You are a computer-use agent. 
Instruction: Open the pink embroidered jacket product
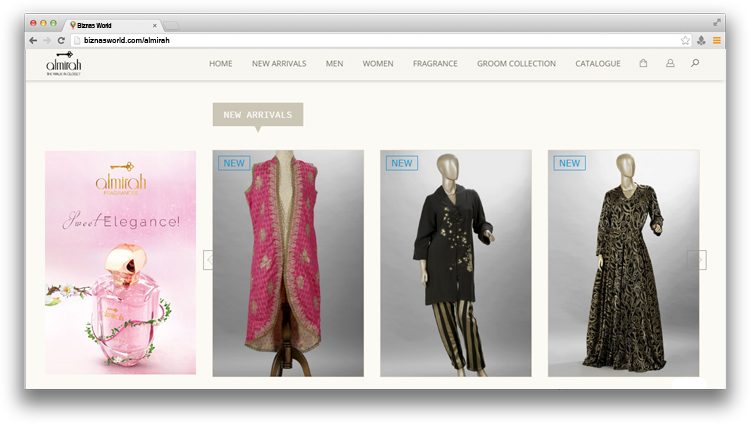click(x=288, y=263)
